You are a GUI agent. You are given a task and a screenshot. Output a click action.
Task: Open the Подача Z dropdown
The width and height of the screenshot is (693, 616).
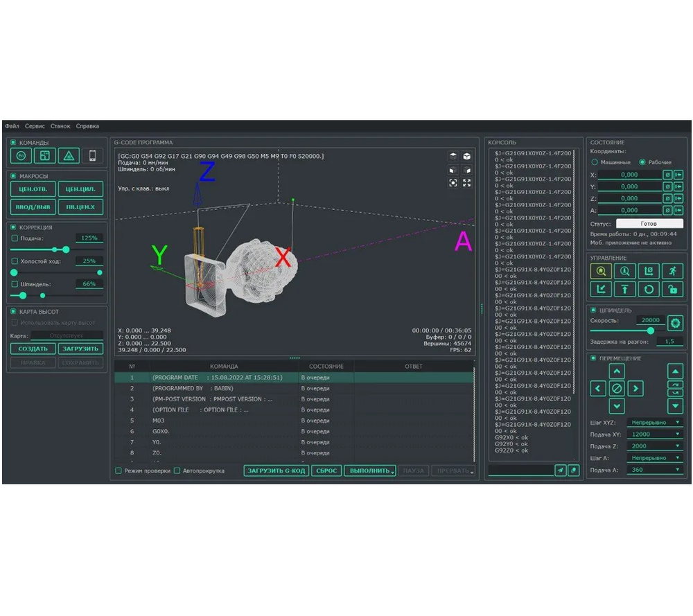(x=654, y=446)
